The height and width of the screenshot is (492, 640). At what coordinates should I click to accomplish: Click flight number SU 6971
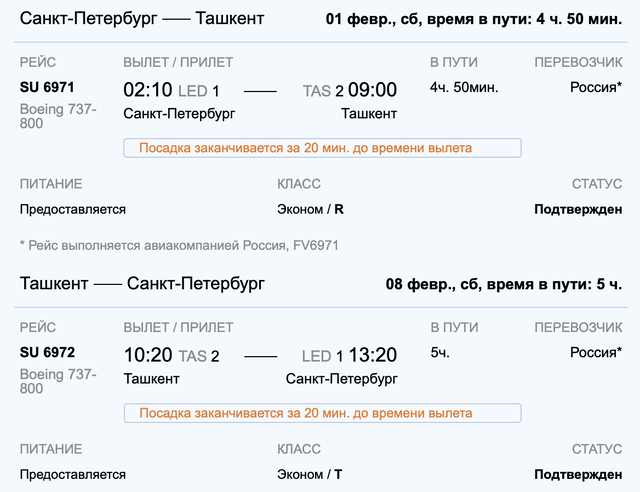47,87
